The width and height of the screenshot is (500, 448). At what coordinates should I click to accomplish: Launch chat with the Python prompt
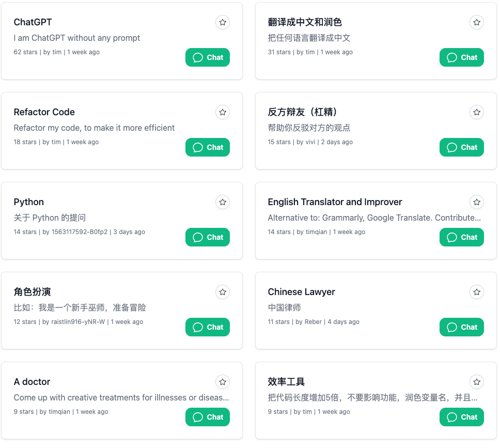click(x=208, y=237)
